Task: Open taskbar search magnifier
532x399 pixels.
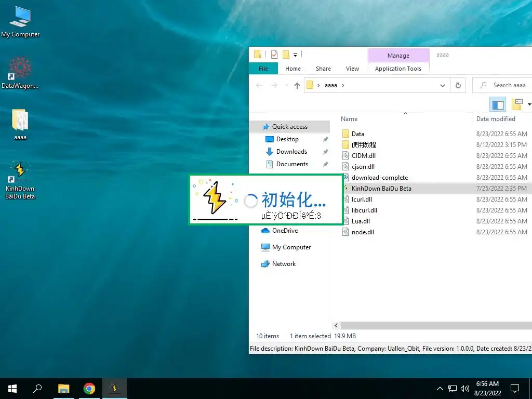Action: 37,389
